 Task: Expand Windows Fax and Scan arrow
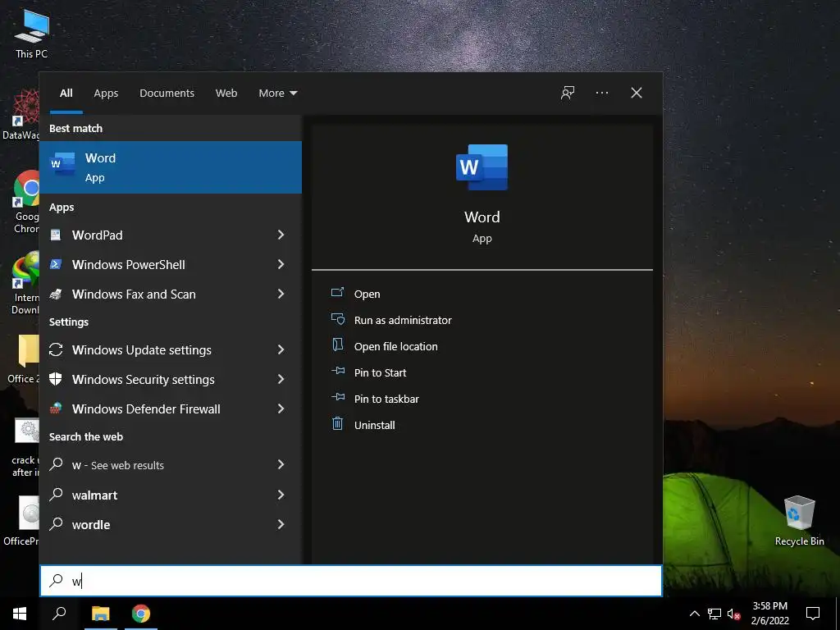pos(281,294)
